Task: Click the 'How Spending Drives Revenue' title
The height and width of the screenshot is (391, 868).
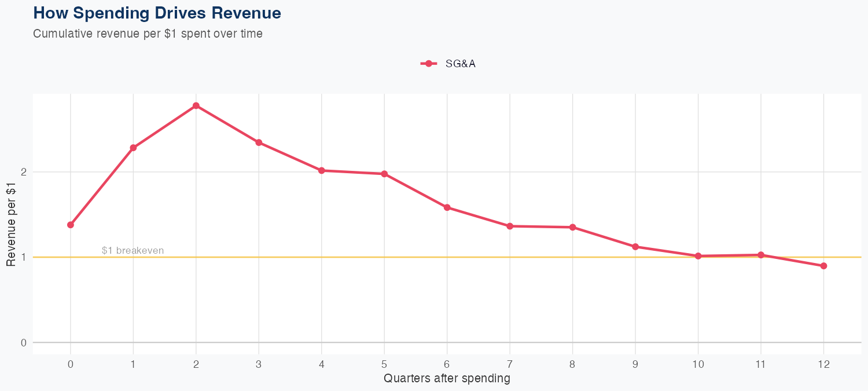Action: [157, 13]
